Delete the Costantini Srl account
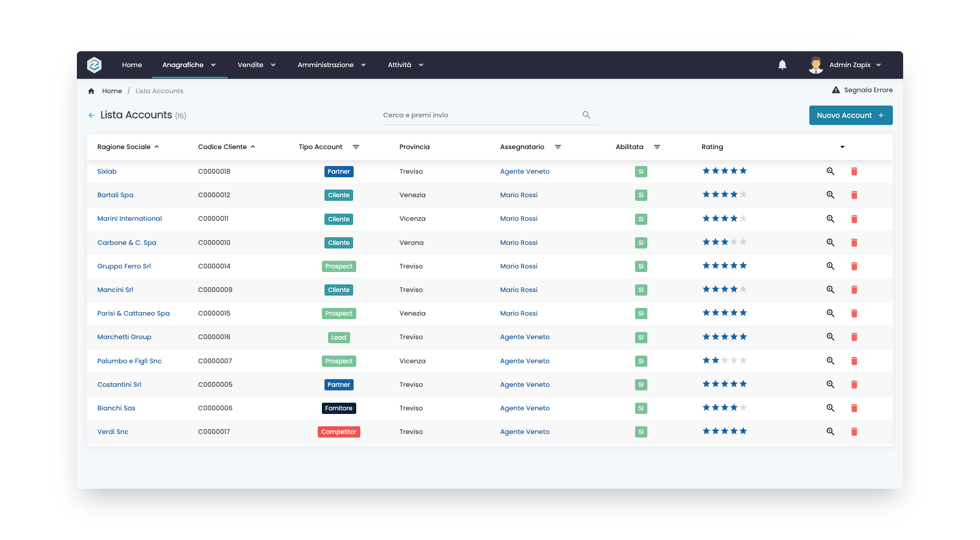The height and width of the screenshot is (540, 980). (854, 385)
